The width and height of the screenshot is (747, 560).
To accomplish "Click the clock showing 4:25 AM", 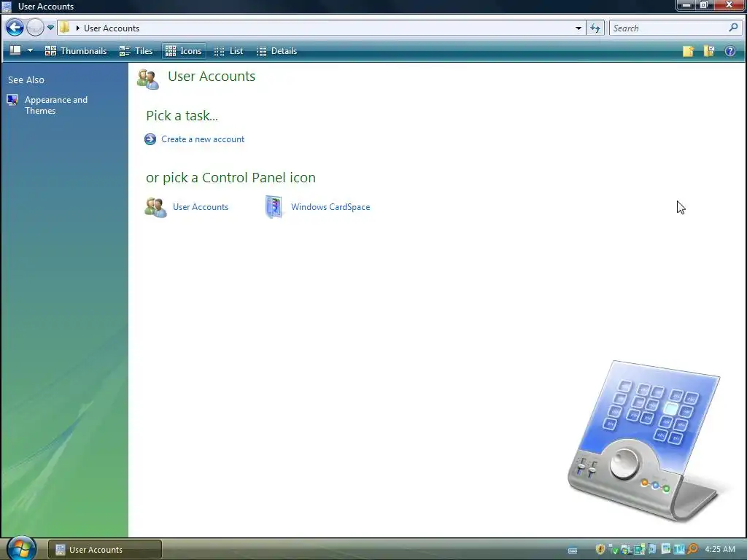I will point(720,549).
